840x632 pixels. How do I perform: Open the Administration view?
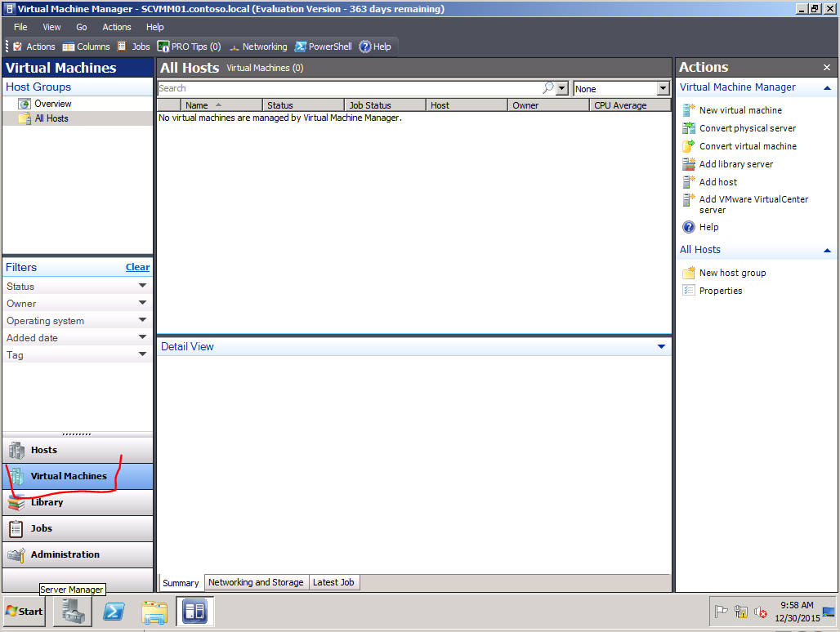(x=78, y=555)
